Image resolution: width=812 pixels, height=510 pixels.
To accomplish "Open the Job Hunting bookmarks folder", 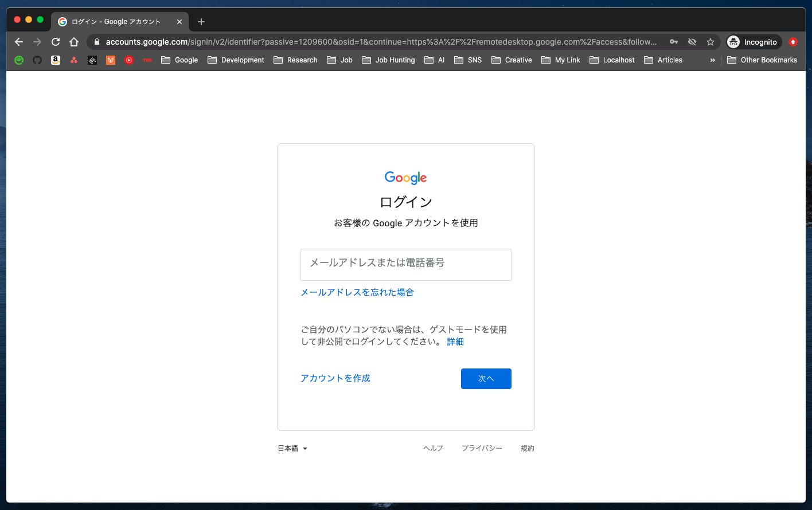I will pos(388,60).
